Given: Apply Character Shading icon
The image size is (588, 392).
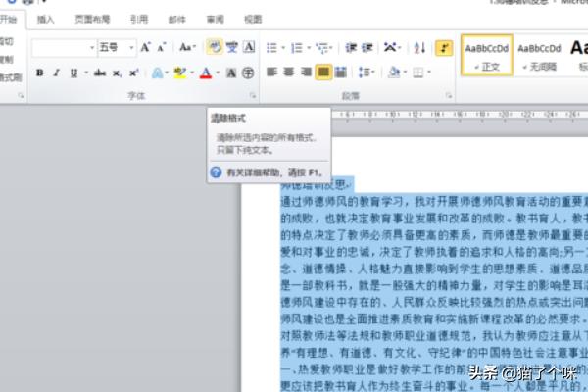Looking at the screenshot, I should [x=231, y=73].
